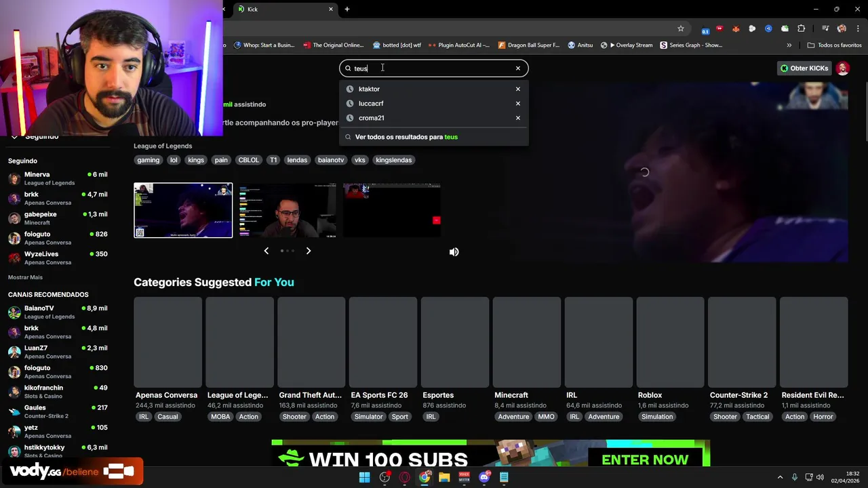Image resolution: width=868 pixels, height=488 pixels.
Task: Open Series Graph bookmark
Action: 691,45
